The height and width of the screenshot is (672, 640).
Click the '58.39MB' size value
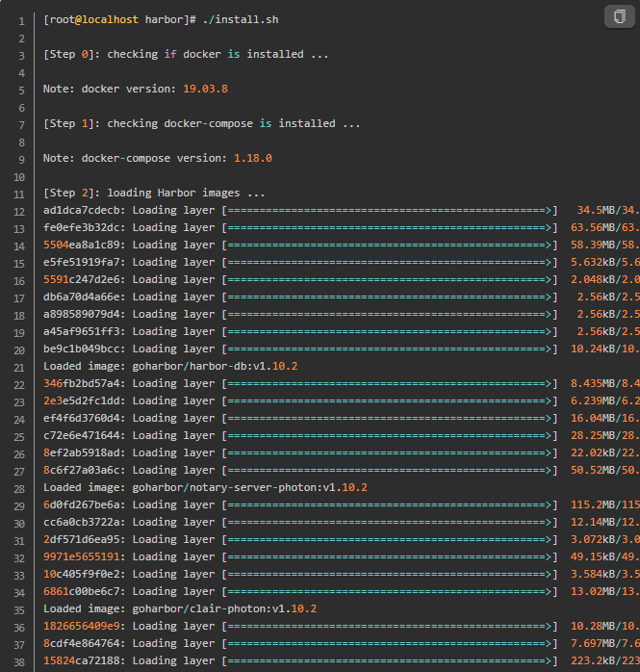[593, 245]
